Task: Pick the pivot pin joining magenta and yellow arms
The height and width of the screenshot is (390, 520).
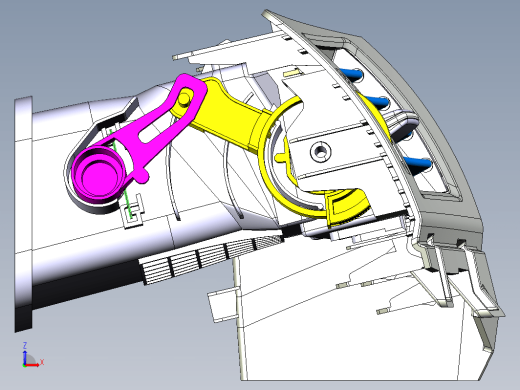Action: 184,99
